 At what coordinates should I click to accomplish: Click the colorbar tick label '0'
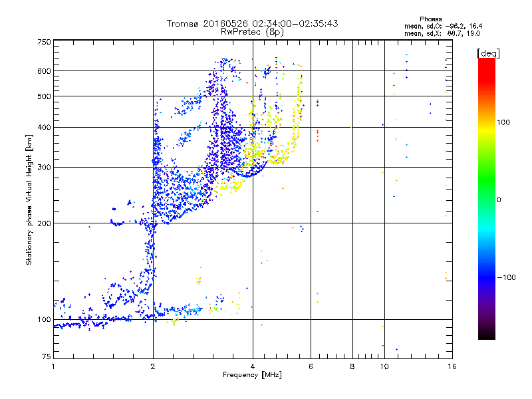[x=499, y=200]
